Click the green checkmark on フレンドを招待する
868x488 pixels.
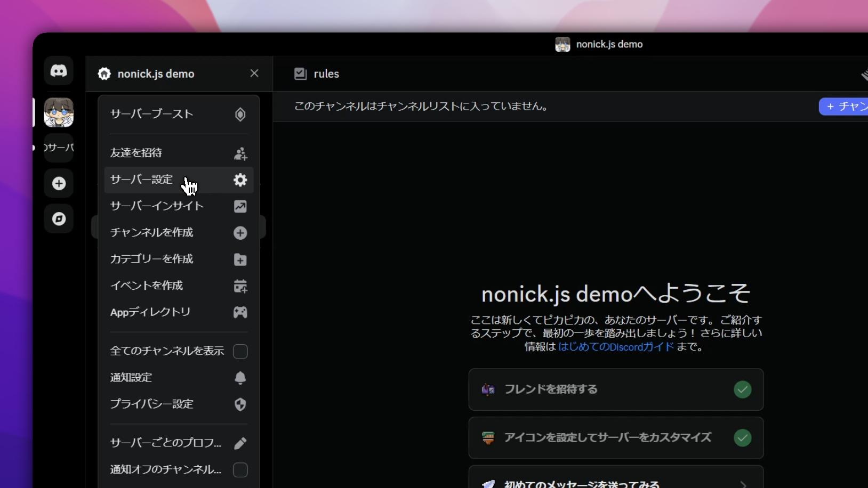742,389
